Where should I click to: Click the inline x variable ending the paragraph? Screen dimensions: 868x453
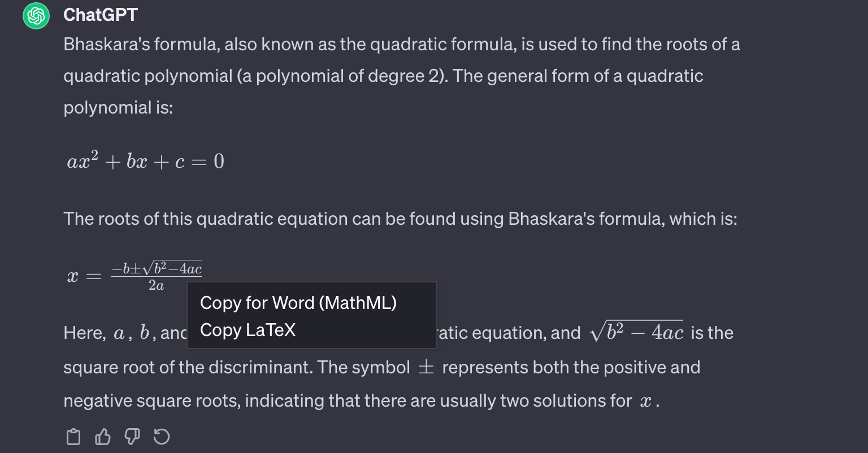tap(645, 402)
